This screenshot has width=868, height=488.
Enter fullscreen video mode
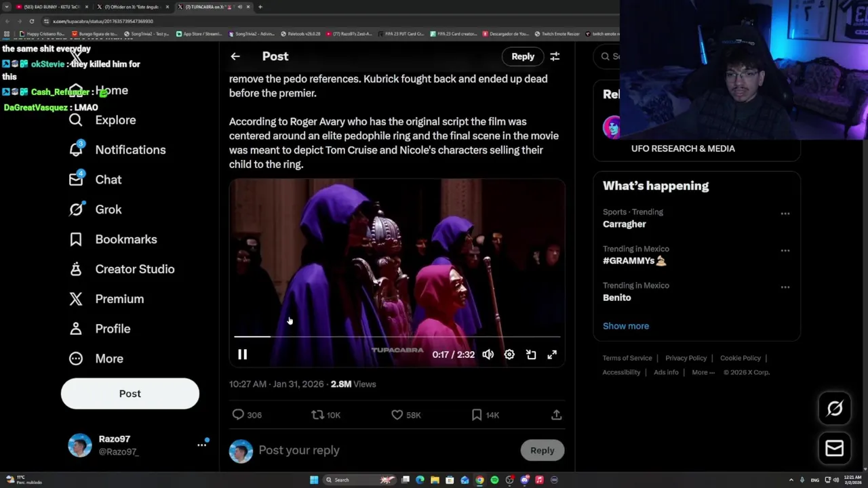(x=552, y=354)
